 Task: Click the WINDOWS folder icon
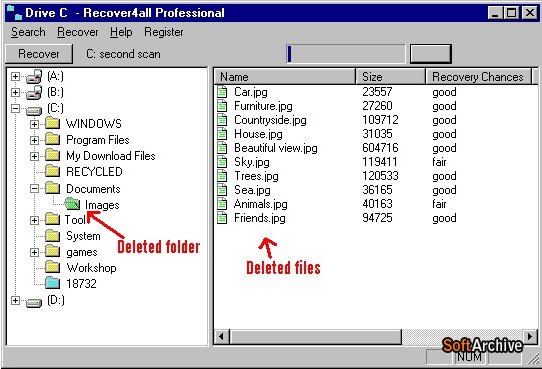tap(53, 123)
